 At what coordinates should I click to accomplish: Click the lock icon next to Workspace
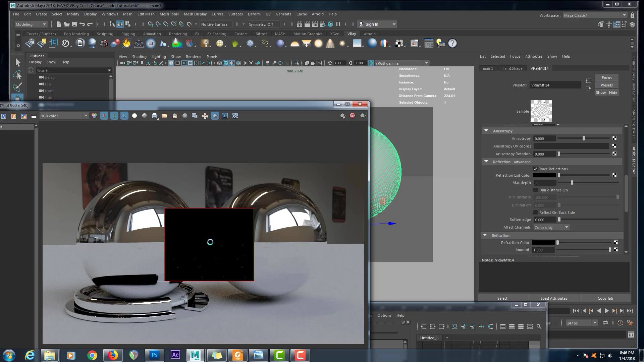pyautogui.click(x=632, y=15)
